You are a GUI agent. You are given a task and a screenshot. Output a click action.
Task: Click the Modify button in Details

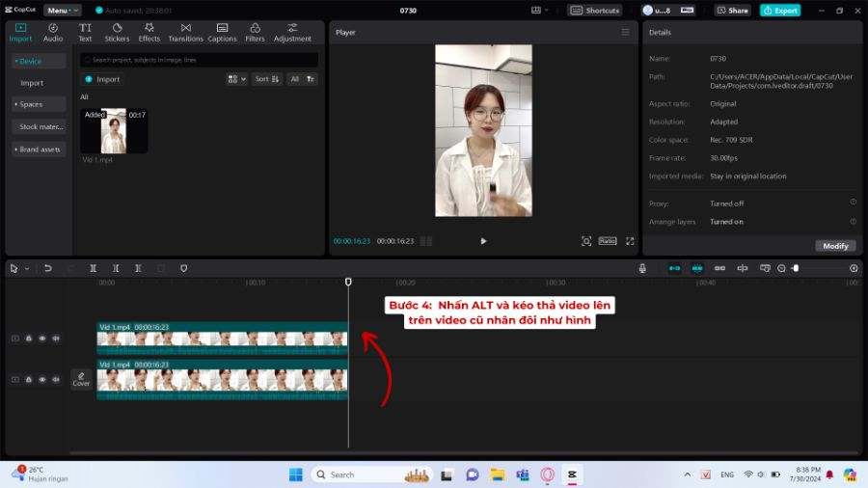[x=835, y=246]
